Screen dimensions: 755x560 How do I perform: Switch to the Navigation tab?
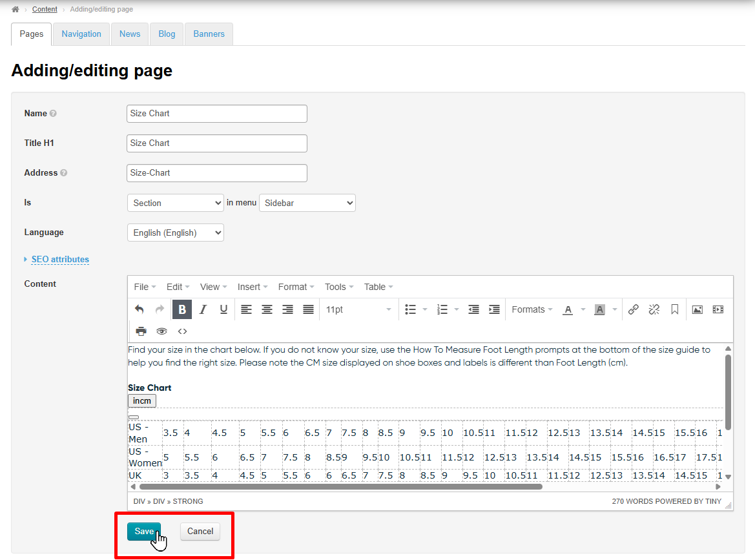[x=81, y=34]
